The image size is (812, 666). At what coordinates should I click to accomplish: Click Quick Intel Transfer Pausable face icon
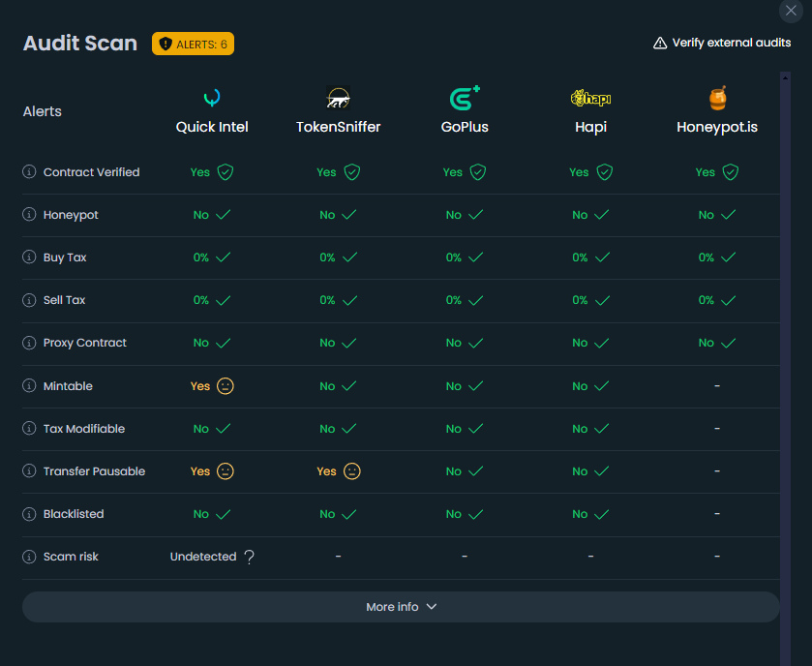tap(226, 471)
